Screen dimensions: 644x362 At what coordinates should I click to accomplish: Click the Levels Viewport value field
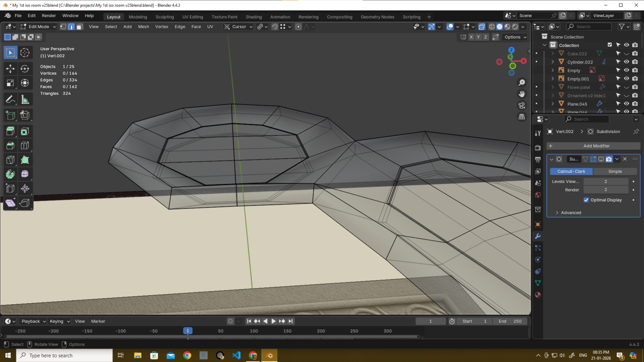pyautogui.click(x=605, y=182)
